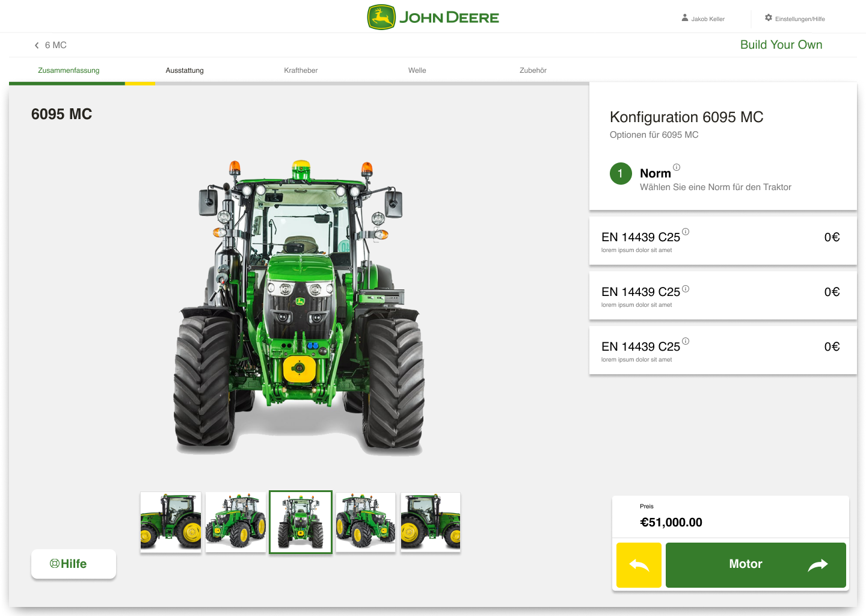
Task: Click the John Deere logo
Action: pos(433,17)
